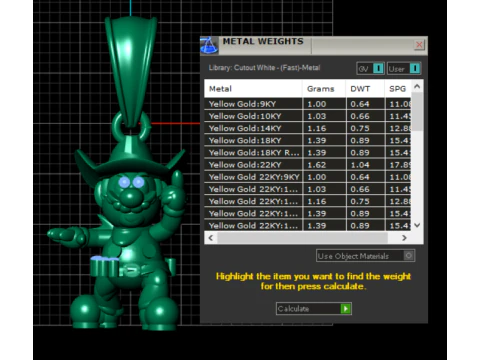
Task: Click the table's scroll left arrow
Action: coord(211,238)
